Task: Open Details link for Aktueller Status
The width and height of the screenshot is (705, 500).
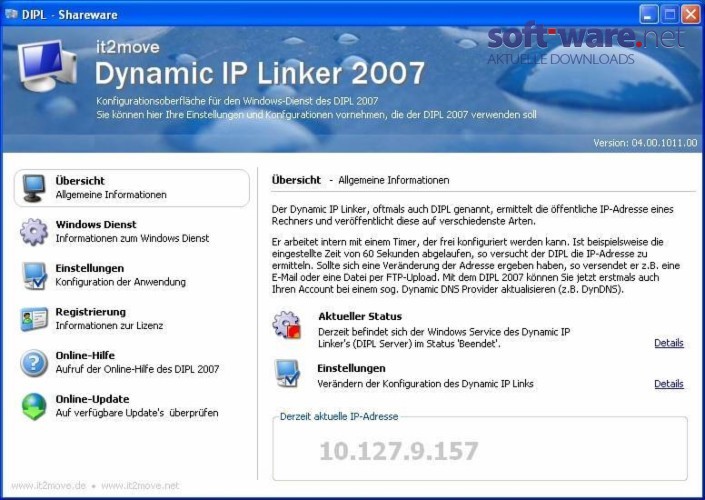Action: point(669,343)
